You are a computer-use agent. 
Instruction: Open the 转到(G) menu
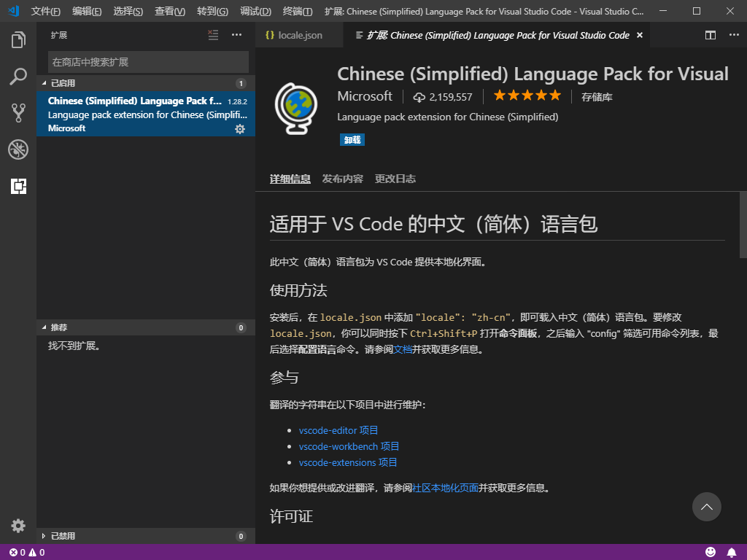tap(212, 11)
